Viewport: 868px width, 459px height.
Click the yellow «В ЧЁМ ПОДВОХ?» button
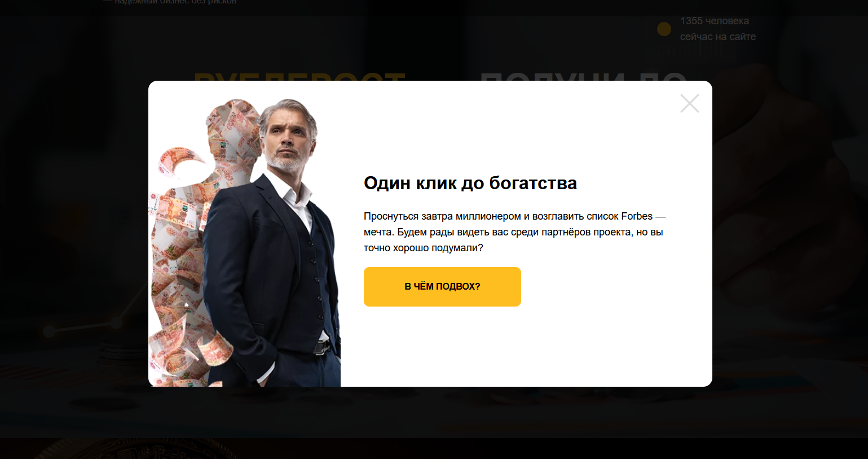[442, 287]
